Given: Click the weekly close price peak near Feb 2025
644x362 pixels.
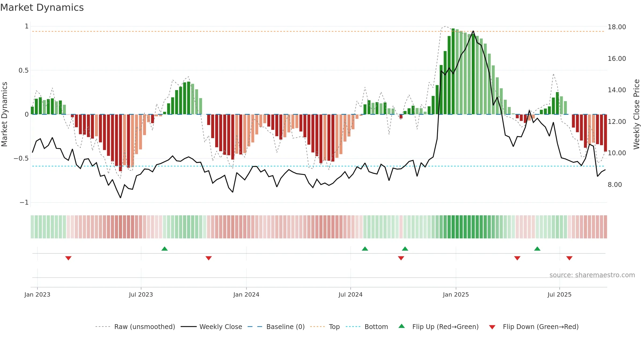Looking at the screenshot, I should click(x=473, y=31).
